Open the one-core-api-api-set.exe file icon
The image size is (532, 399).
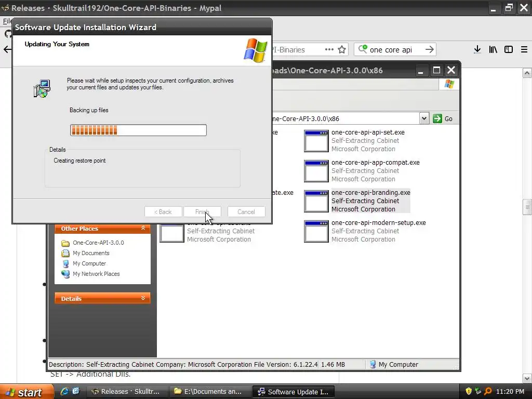coord(316,141)
